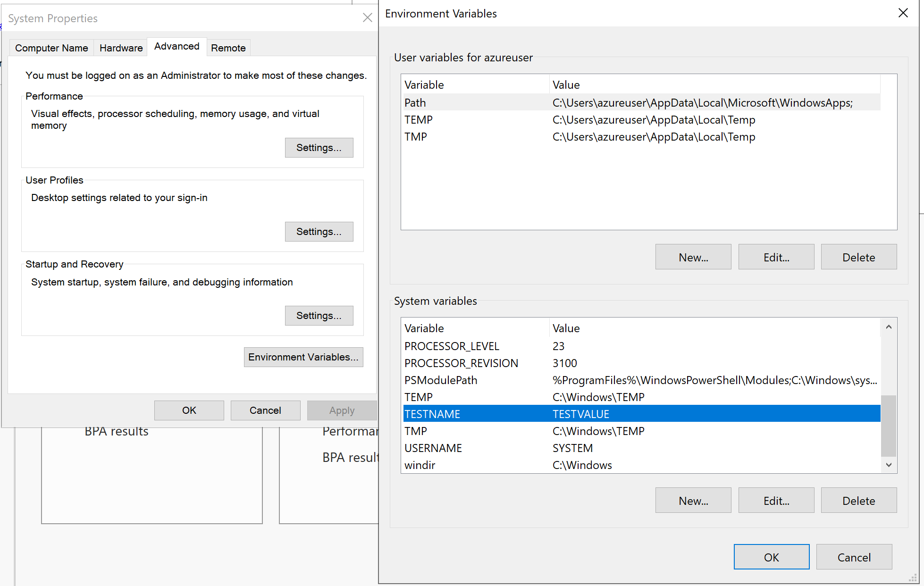The image size is (924, 586).
Task: Select the TMP user variable row
Action: click(x=519, y=137)
